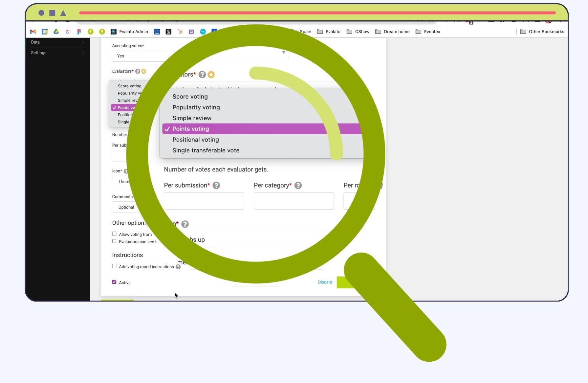Image resolution: width=588 pixels, height=383 pixels.
Task: Open the Accepting votes dropdown arrow
Action: coord(284,53)
